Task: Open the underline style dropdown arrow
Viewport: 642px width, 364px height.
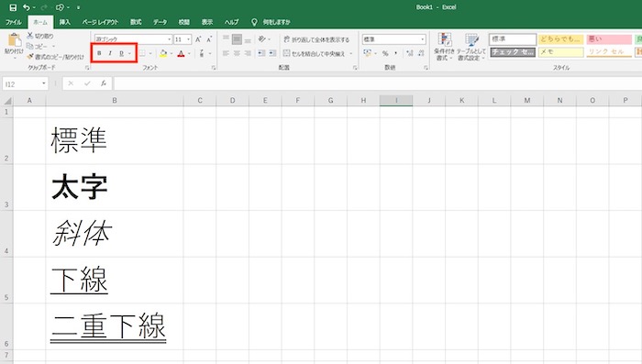Action: [x=130, y=53]
